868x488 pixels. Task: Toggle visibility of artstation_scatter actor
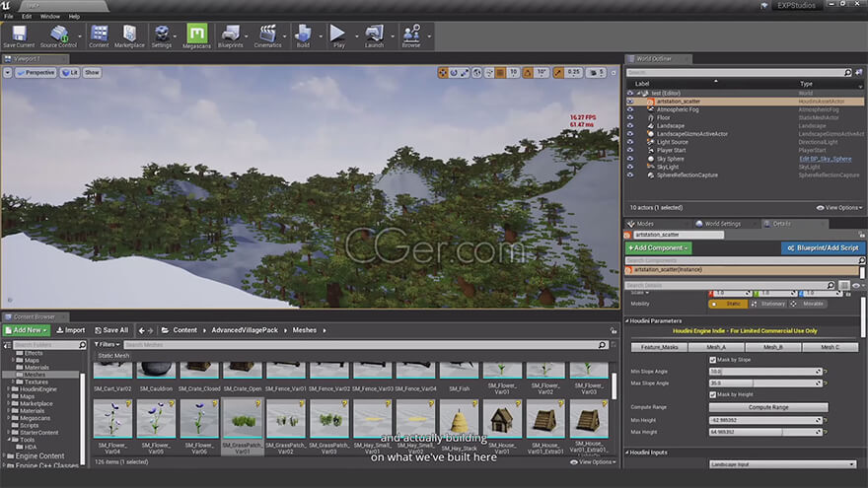[630, 102]
